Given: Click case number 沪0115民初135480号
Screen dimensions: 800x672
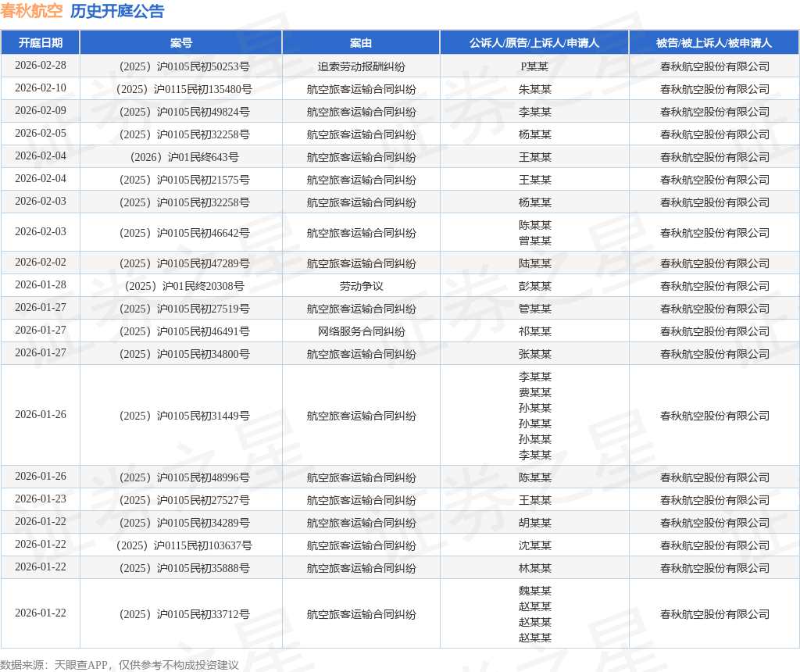Looking at the screenshot, I should click(184, 89).
